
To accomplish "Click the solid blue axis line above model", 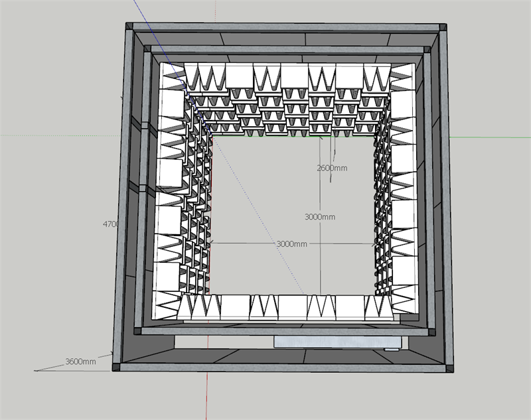I will [140, 11].
